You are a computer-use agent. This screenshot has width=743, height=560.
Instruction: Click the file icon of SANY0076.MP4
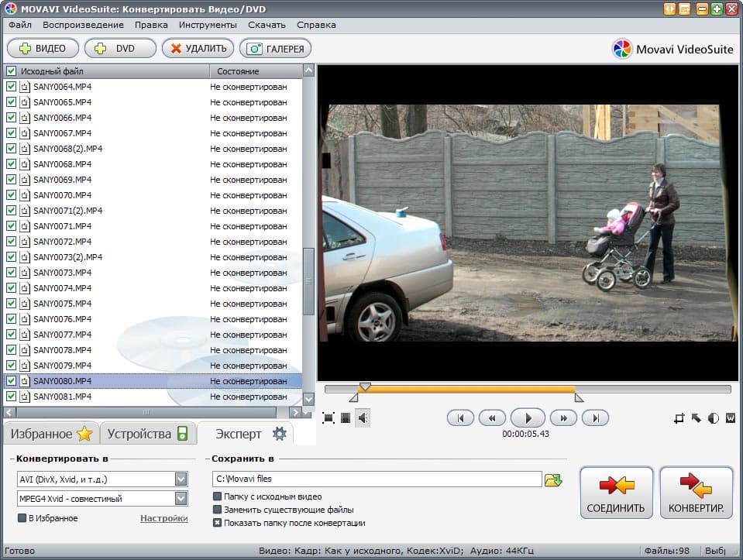point(25,319)
